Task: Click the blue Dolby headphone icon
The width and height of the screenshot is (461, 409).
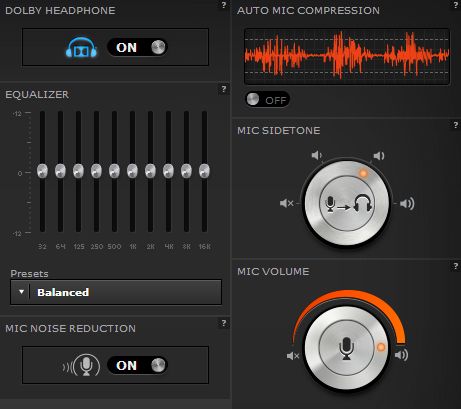Action: coord(81,48)
